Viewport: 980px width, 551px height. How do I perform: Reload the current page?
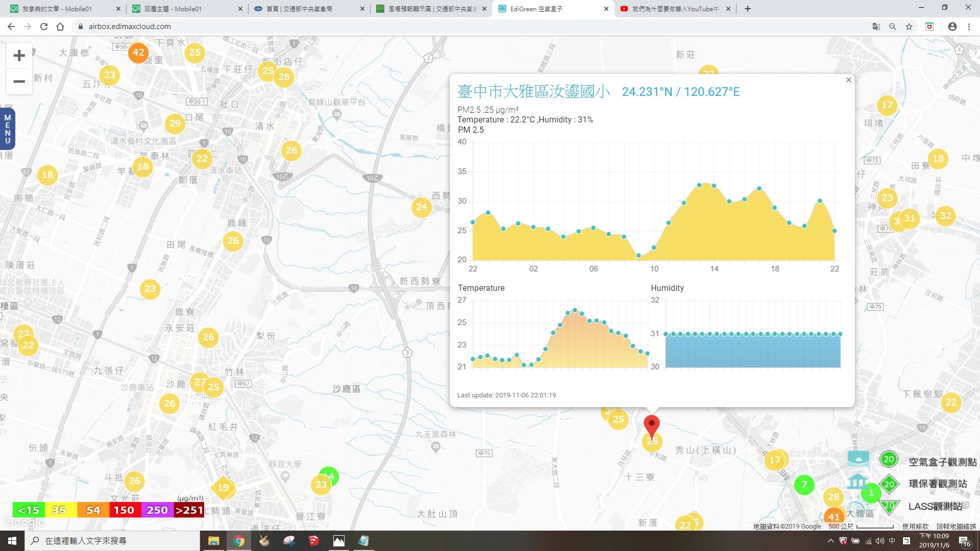tap(44, 27)
